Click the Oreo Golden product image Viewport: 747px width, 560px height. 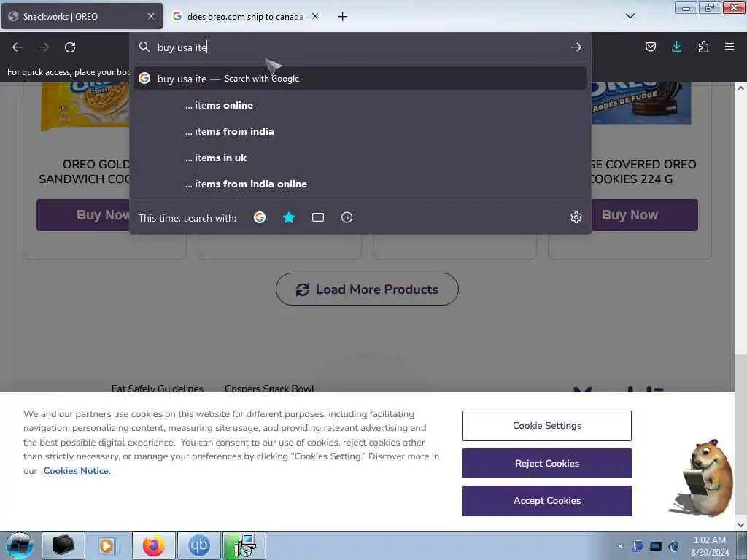click(x=85, y=106)
